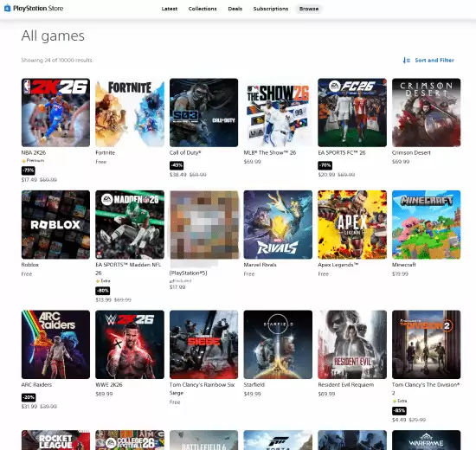The width and height of the screenshot is (476, 450).
Task: Go to the Collections page
Action: coord(203,9)
